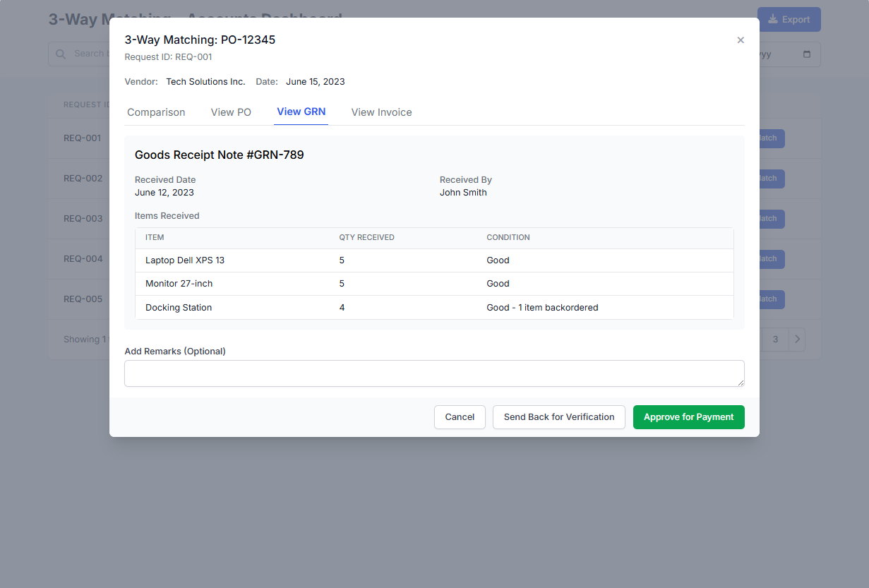Go to next page chevron in dashboard
Screen dimensions: 869x588
(797, 340)
